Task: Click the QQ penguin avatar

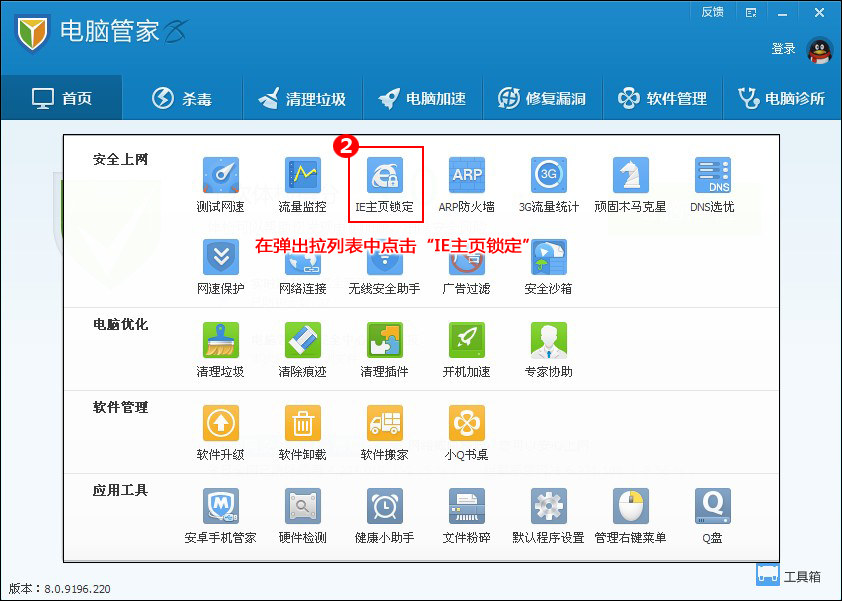Action: [819, 50]
